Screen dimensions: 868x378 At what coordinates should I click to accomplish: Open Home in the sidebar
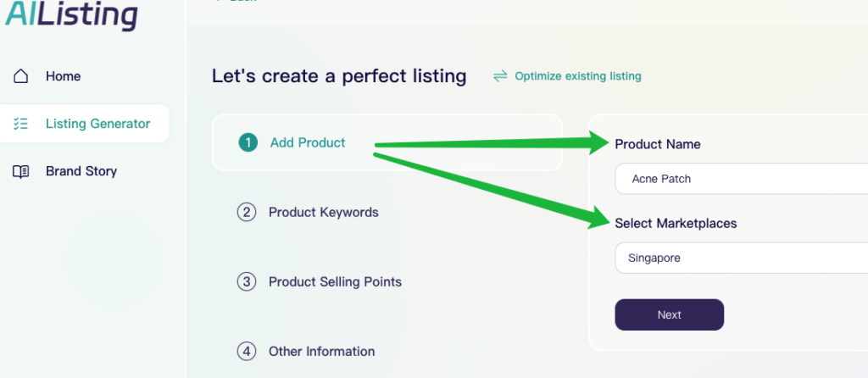(63, 76)
